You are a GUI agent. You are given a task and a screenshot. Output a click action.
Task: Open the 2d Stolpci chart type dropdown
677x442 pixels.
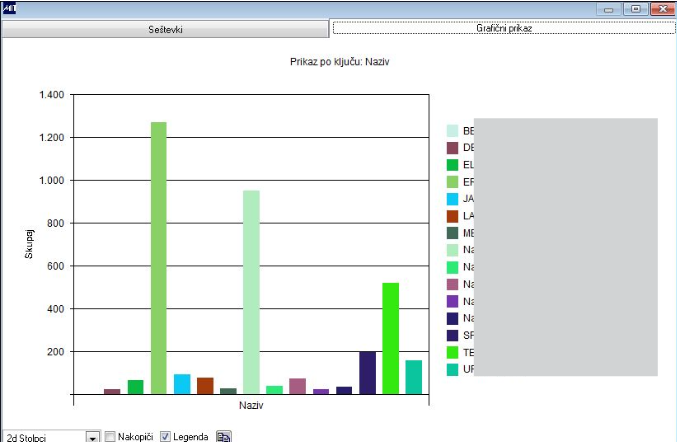(x=92, y=437)
